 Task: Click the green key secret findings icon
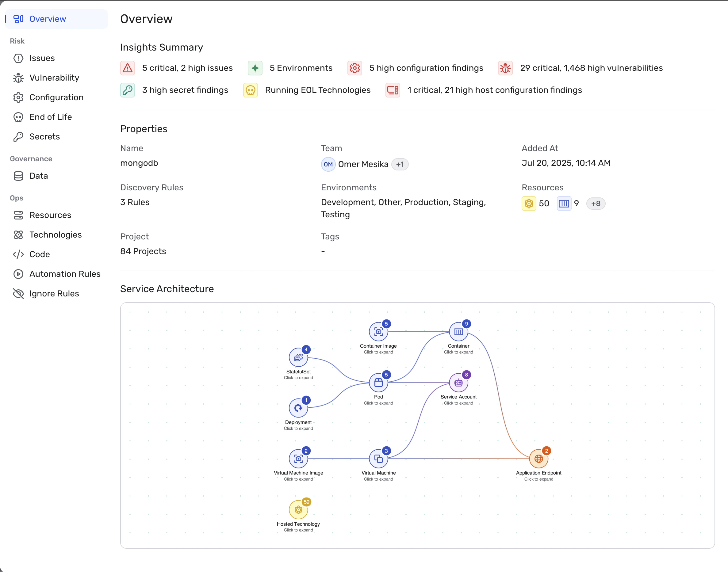pyautogui.click(x=127, y=90)
